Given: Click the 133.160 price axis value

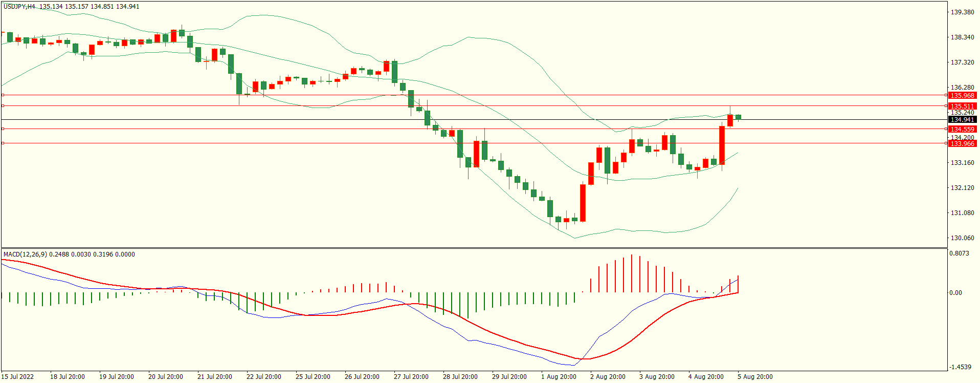Looking at the screenshot, I should [962, 163].
